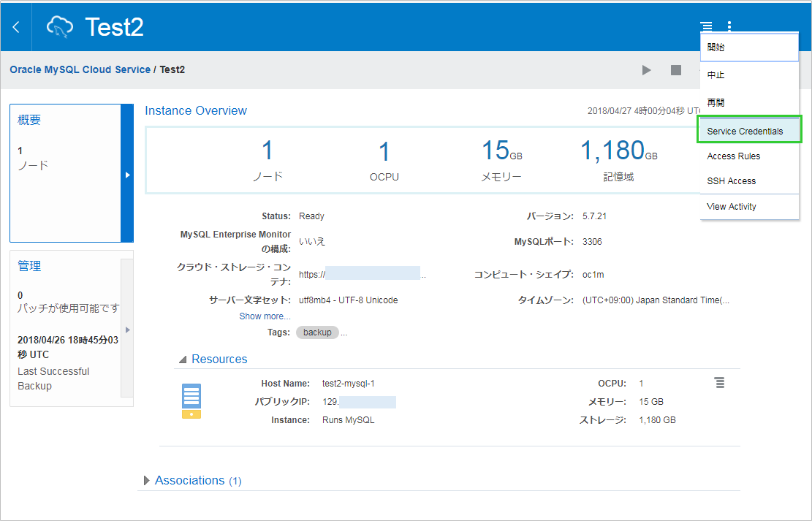The width and height of the screenshot is (812, 521).
Task: Open Oracle MySQL Cloud Service breadcrumb link
Action: coord(80,69)
